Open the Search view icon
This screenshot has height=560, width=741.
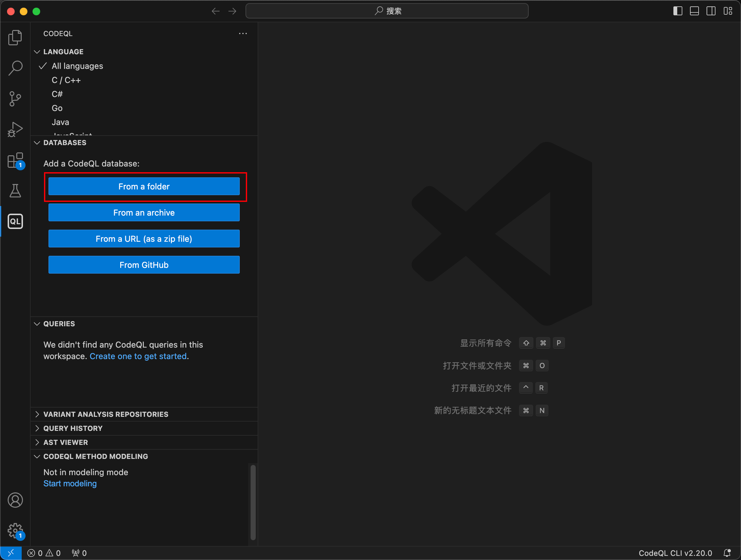(x=15, y=68)
